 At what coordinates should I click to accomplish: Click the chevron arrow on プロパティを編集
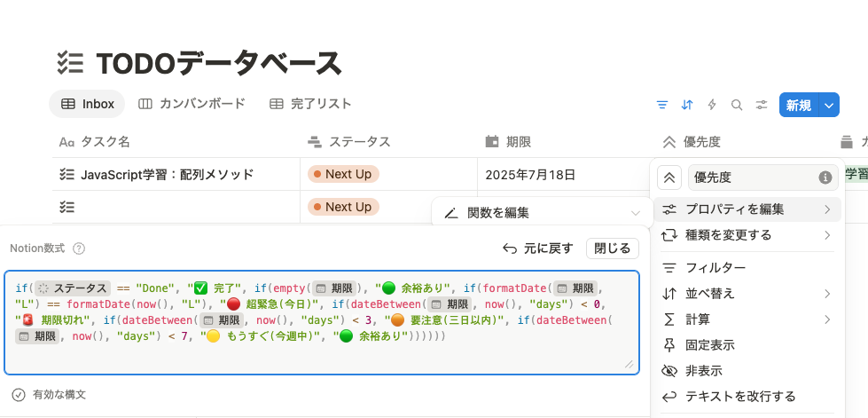[x=827, y=209]
